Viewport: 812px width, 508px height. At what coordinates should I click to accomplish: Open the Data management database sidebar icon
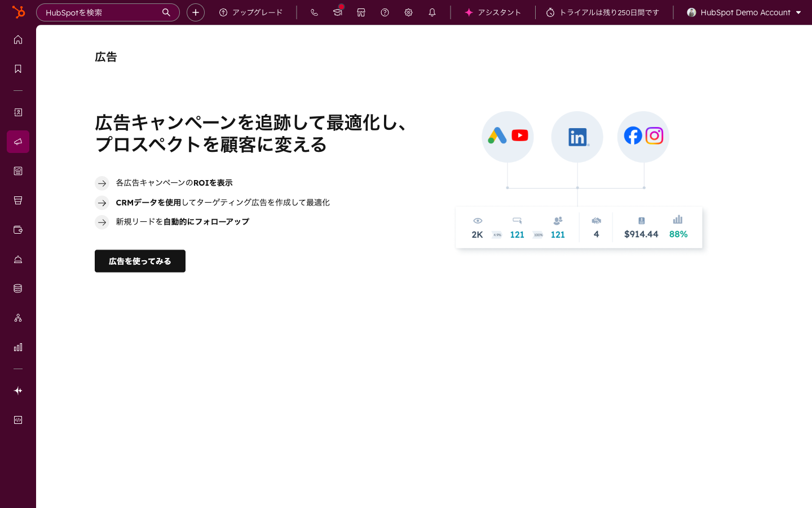tap(18, 288)
